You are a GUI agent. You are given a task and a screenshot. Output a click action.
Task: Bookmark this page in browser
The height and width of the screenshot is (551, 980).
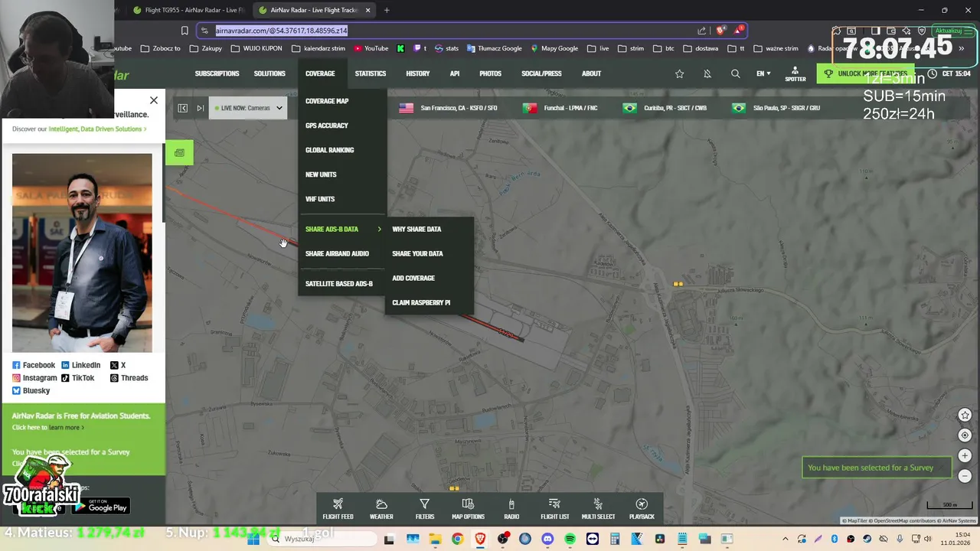point(185,31)
